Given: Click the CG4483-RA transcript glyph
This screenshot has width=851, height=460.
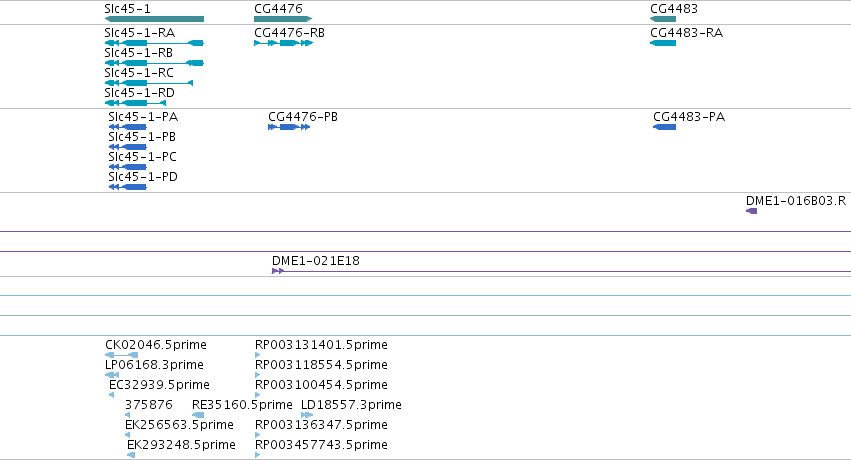Looking at the screenshot, I should click(663, 43).
